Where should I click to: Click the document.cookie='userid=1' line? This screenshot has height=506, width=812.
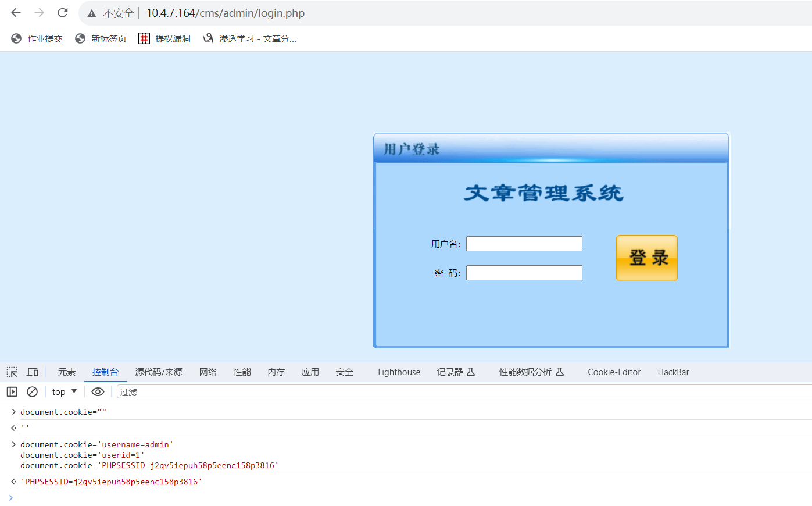coord(83,455)
